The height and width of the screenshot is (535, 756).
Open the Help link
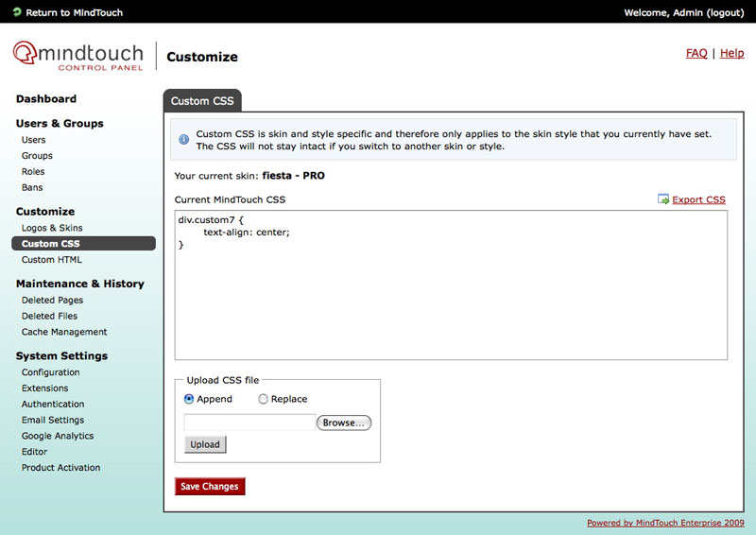click(x=731, y=53)
